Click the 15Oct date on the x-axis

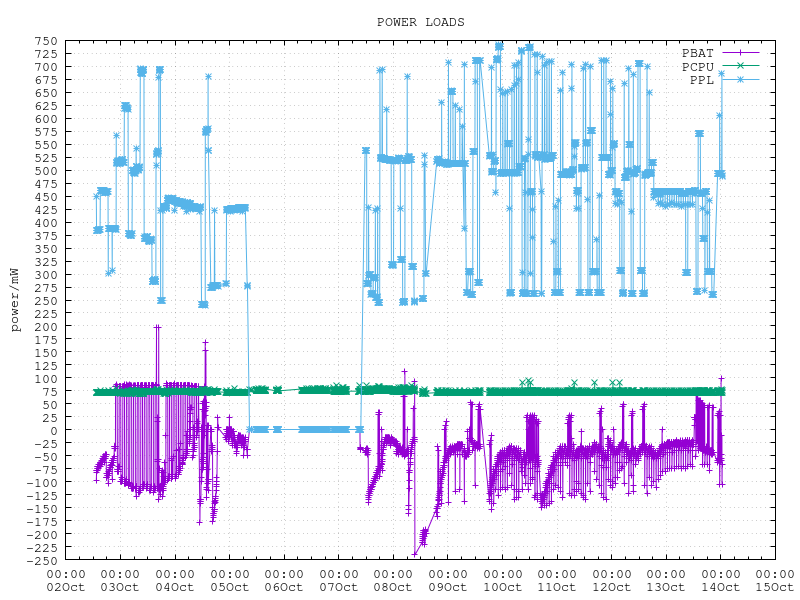point(774,587)
